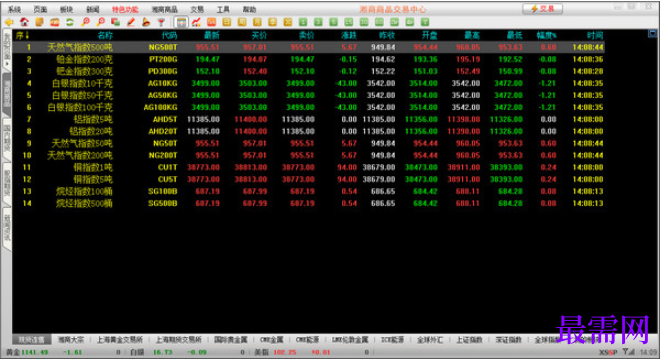Select the AHD5T row code
This screenshot has height=361, width=668.
pyautogui.click(x=165, y=119)
